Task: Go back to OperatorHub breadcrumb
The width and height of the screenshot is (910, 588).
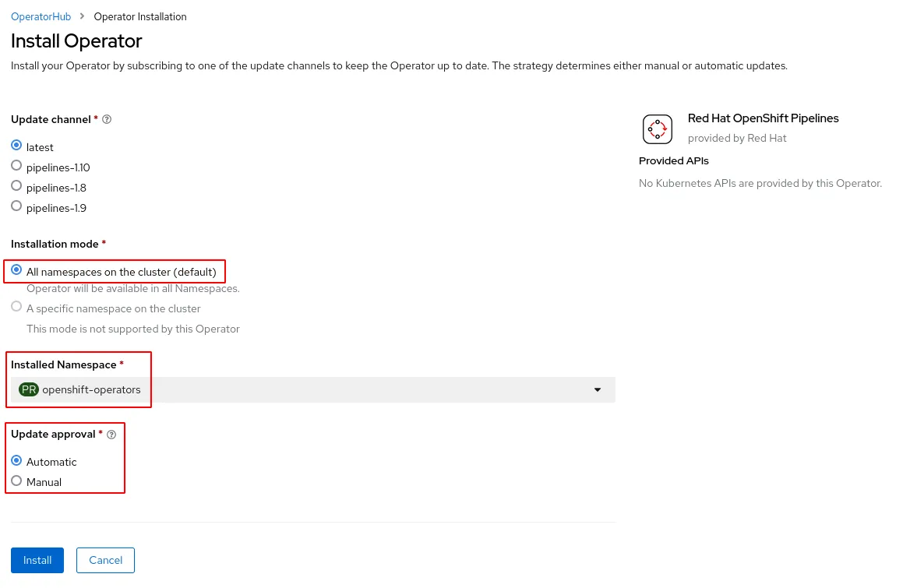Action: (x=41, y=16)
